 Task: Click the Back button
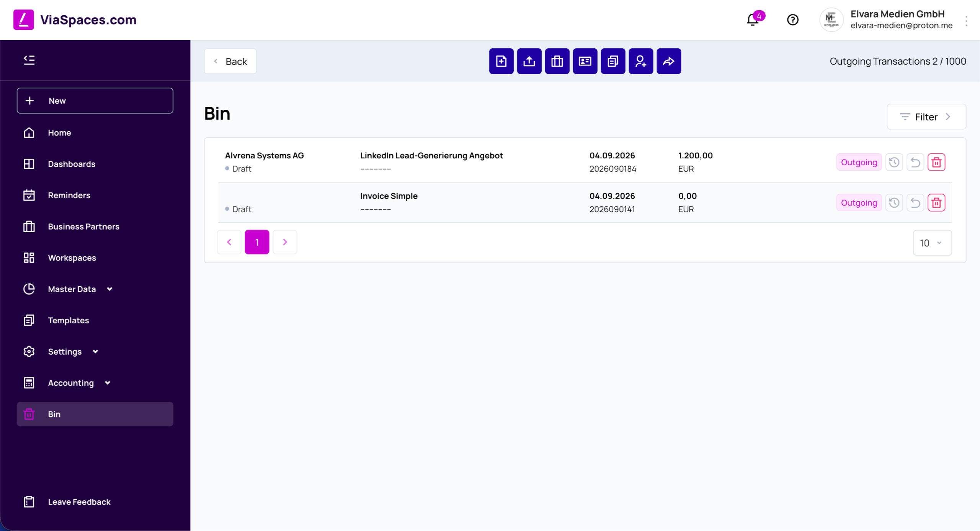230,61
